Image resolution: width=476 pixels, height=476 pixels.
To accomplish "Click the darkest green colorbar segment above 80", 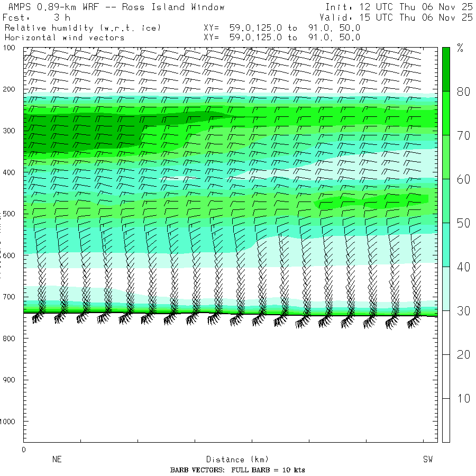I will (446, 69).
